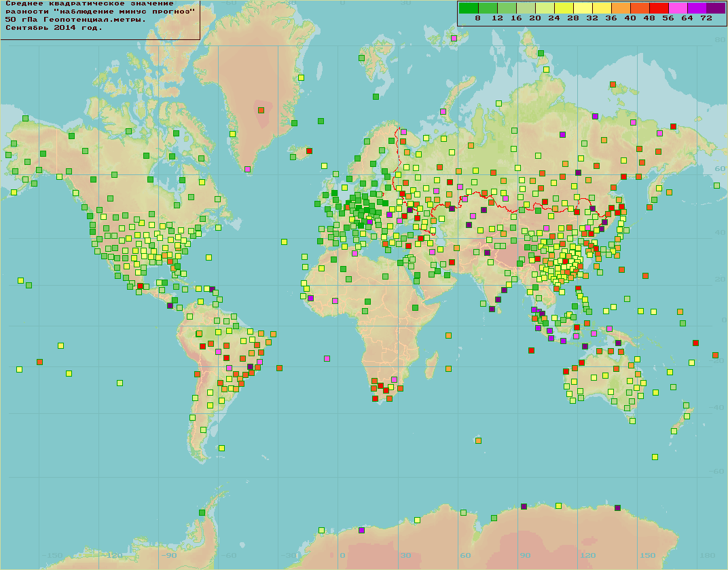The width and height of the screenshot is (728, 570).
Task: Click the bottom longitude label -150
Action: click(52, 556)
